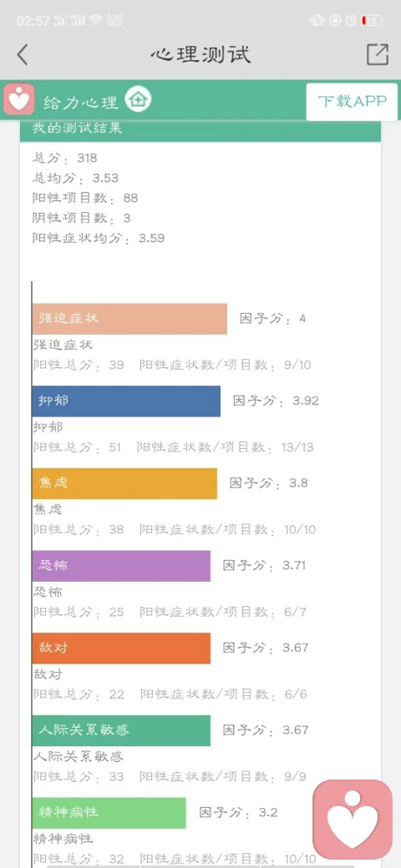The height and width of the screenshot is (868, 401).
Task: Tap the purple 恐怖 bar
Action: click(121, 566)
